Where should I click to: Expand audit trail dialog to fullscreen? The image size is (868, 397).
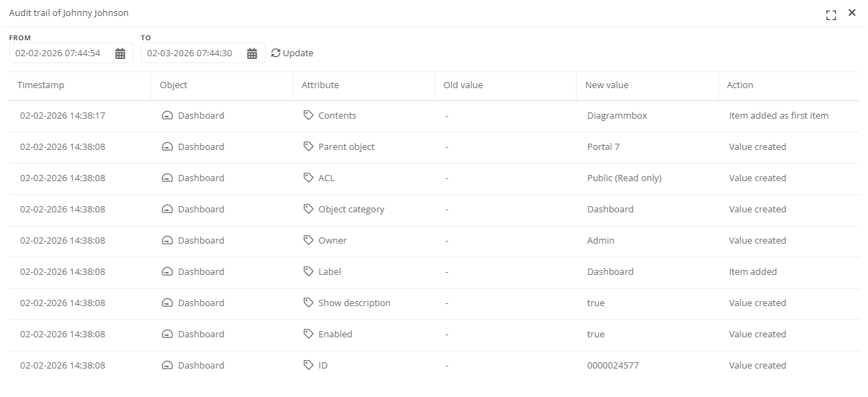(831, 15)
